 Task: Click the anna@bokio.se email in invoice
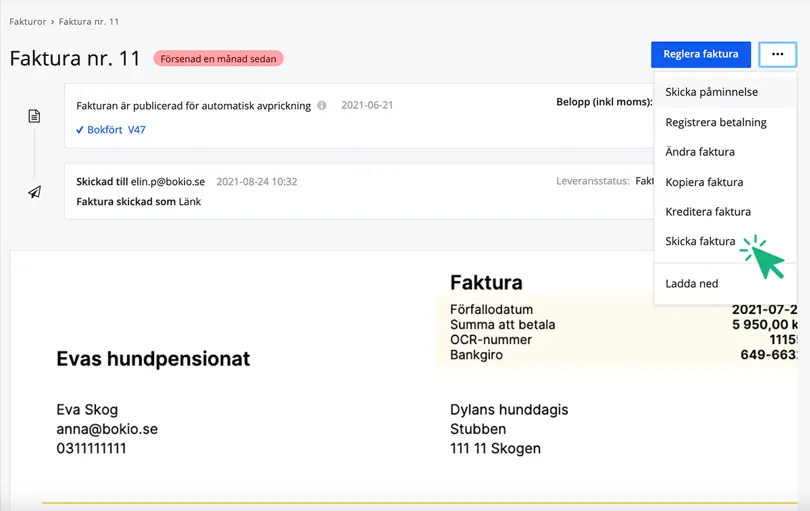click(x=107, y=429)
